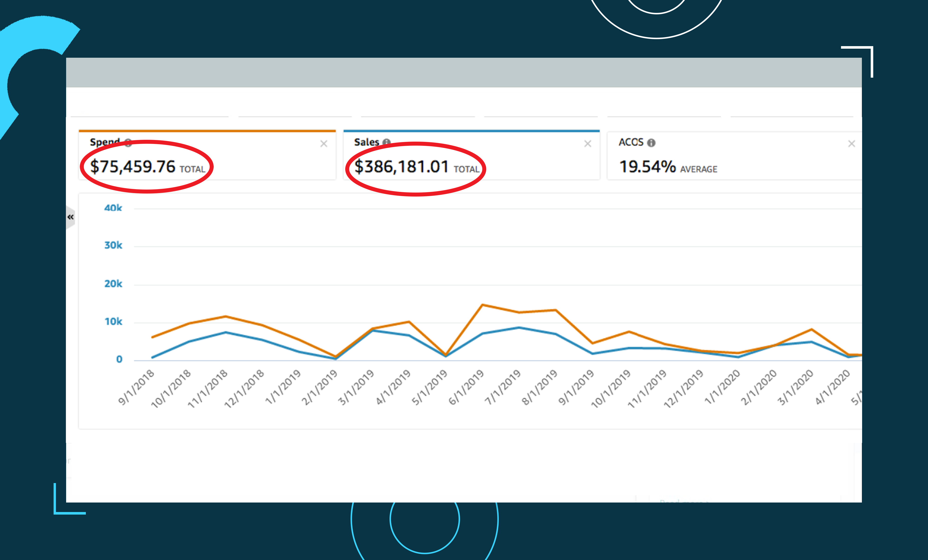Click the 4/1/2020 date label on the axis
The height and width of the screenshot is (560, 928).
(832, 387)
